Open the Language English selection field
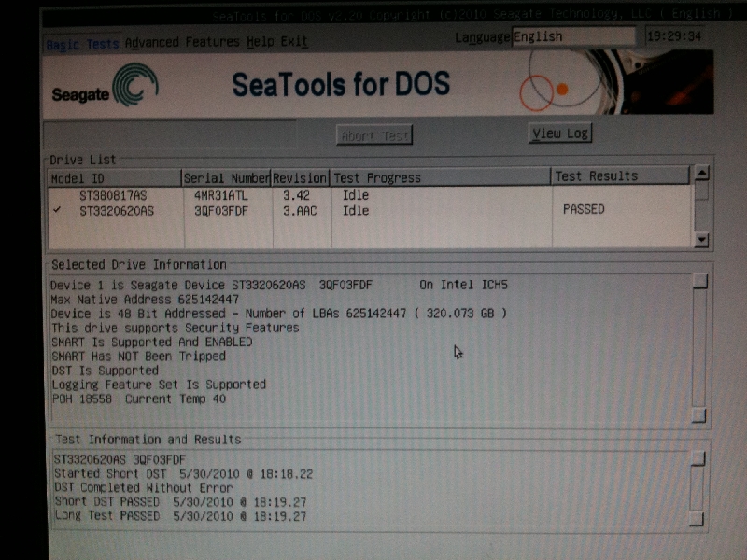Image resolution: width=747 pixels, height=560 pixels. pos(571,36)
